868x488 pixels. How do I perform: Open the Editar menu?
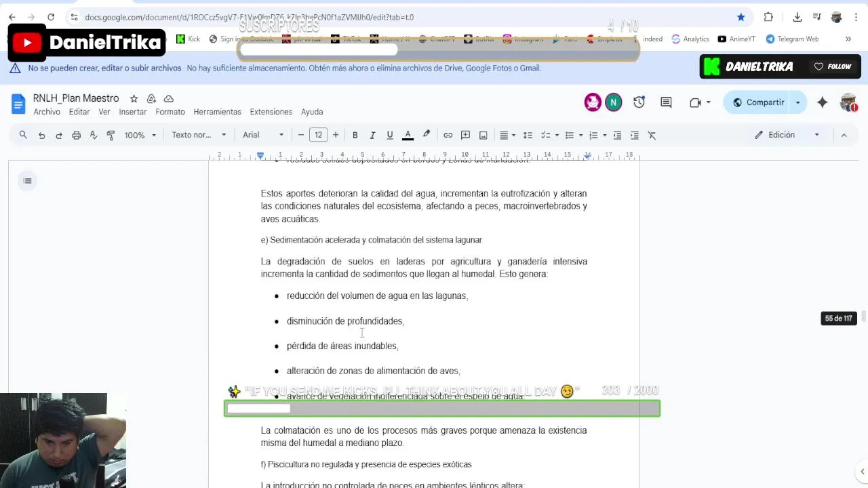coord(79,112)
